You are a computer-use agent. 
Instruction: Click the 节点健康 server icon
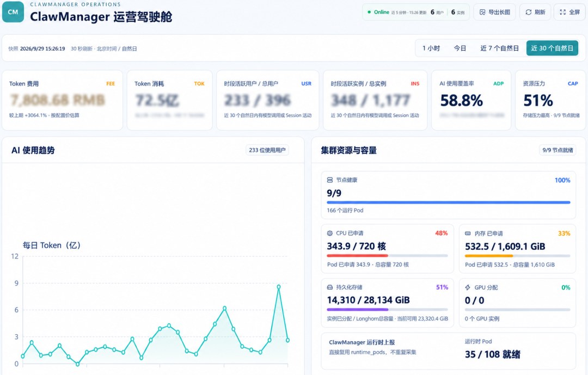(x=329, y=180)
